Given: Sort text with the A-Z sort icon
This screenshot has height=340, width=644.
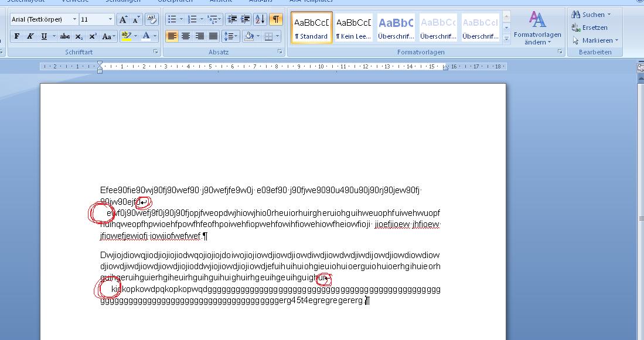Looking at the screenshot, I should (260, 19).
